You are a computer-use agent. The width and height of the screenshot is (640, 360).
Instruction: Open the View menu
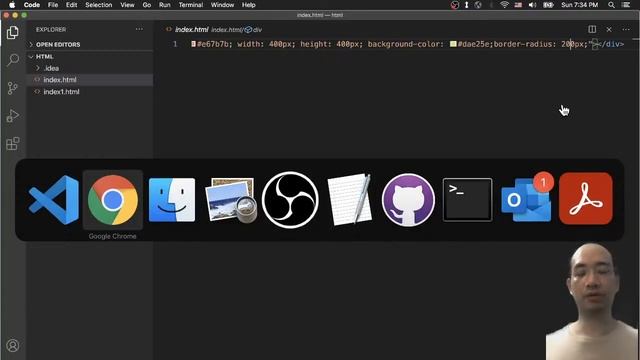pos(127,5)
